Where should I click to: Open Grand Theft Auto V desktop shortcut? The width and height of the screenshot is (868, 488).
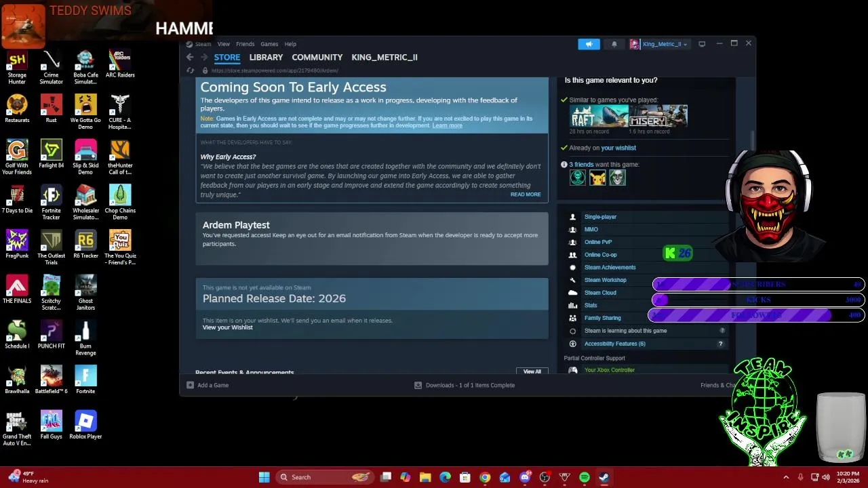point(17,429)
